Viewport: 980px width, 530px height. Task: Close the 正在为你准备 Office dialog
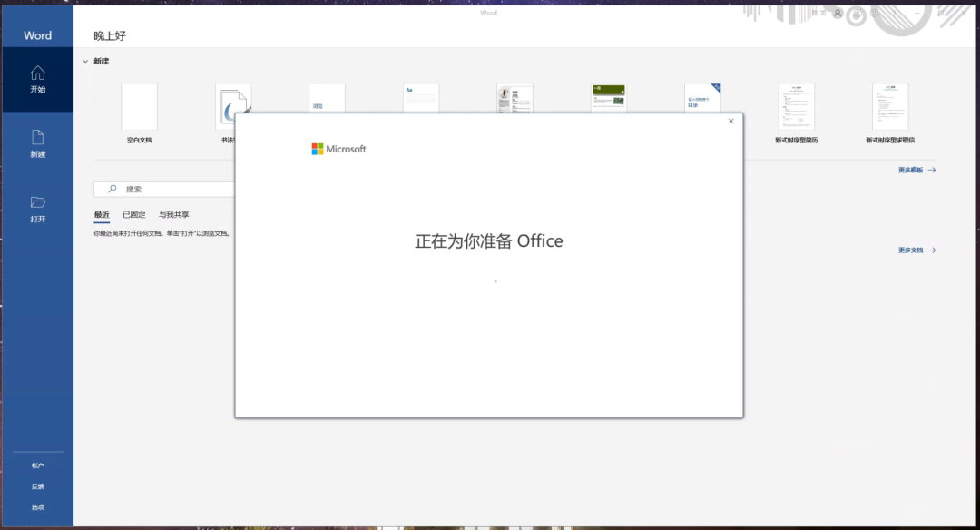pos(730,122)
